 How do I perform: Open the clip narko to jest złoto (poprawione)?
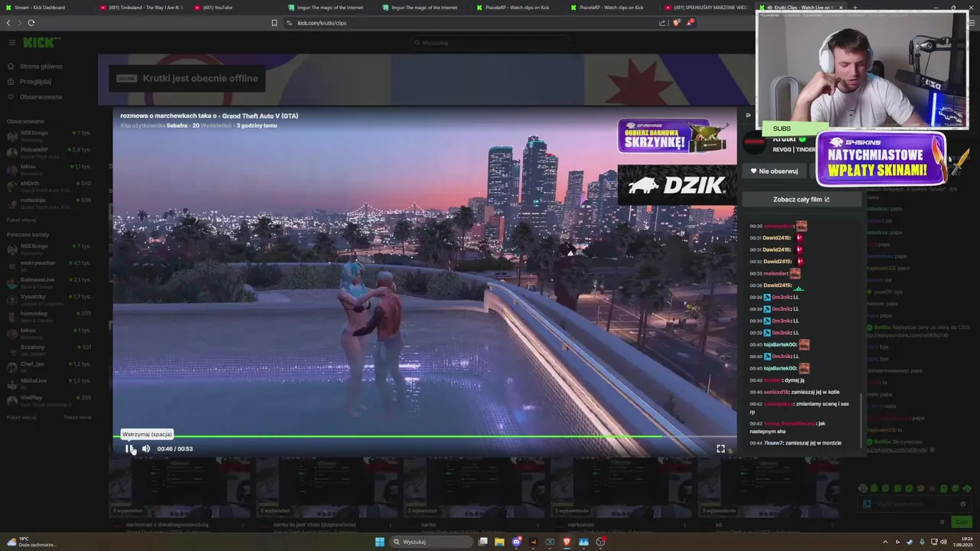click(x=316, y=525)
